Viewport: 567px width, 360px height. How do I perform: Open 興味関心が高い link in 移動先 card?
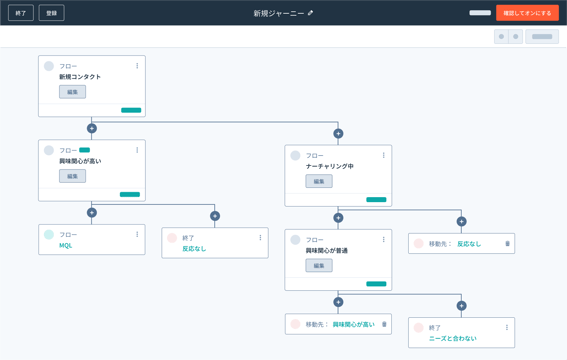click(353, 325)
